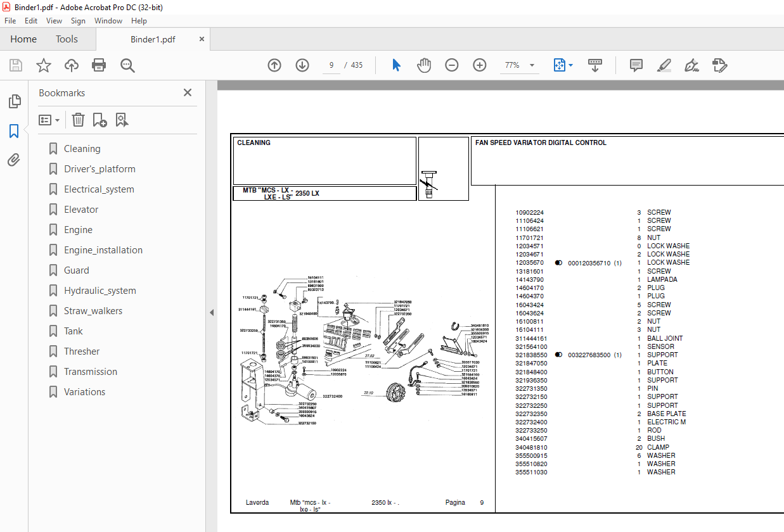Add the file to starred favorites
The width and height of the screenshot is (784, 532).
point(44,65)
